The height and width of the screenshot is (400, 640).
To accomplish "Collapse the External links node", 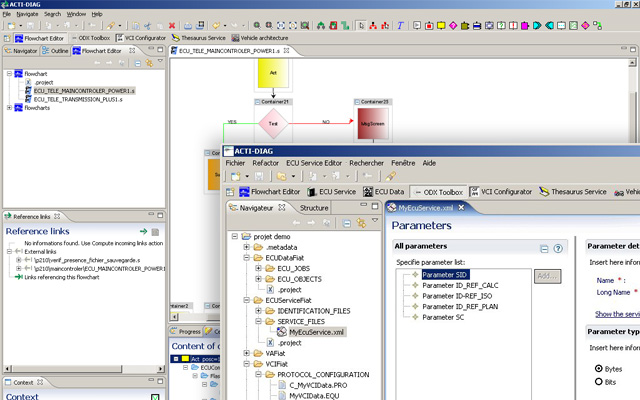I will click(x=9, y=251).
